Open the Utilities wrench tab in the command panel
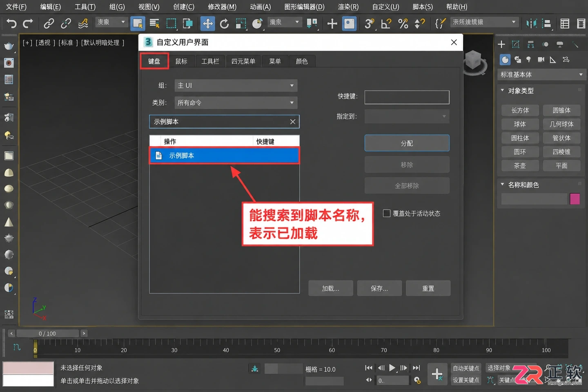The image size is (588, 392). tap(575, 44)
